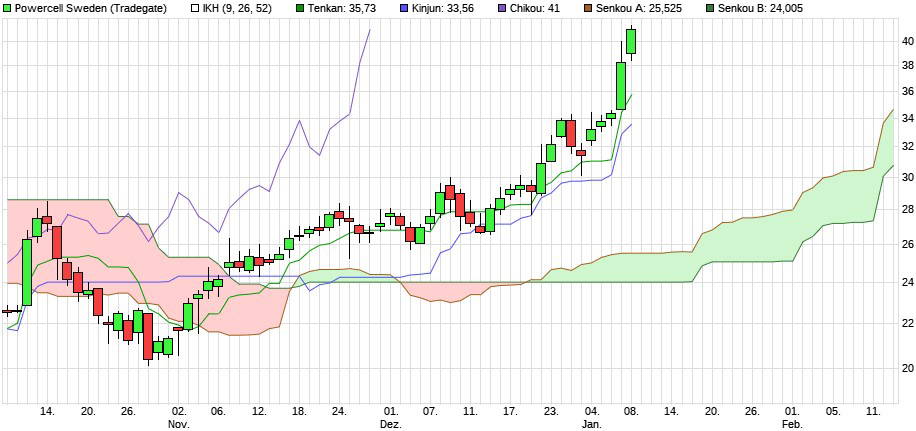916x431 pixels.
Task: Click the 26 price axis label
Action: coord(907,245)
